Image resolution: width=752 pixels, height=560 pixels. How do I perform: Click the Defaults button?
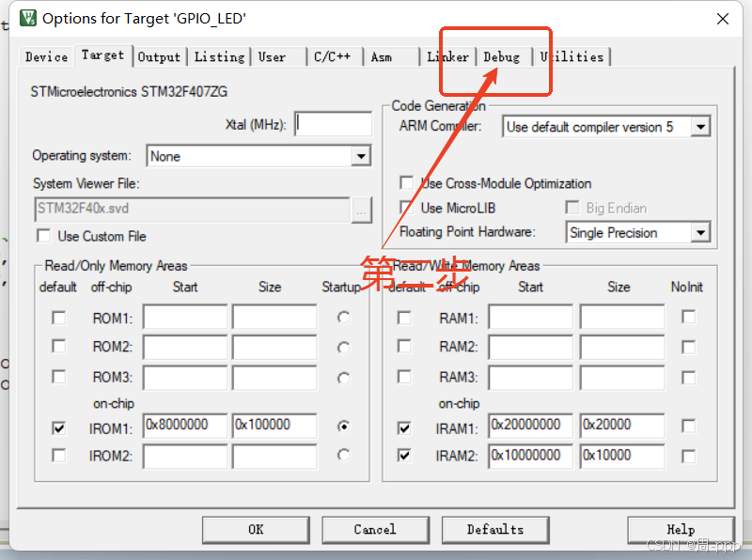[x=495, y=529]
